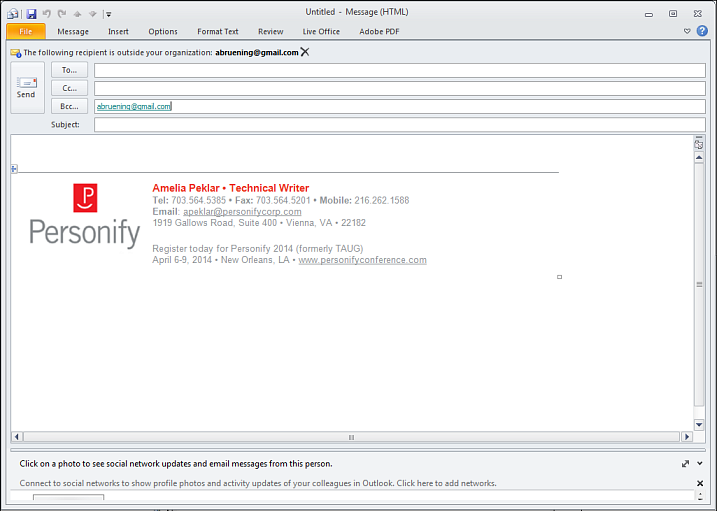Switch to the Message tab
The height and width of the screenshot is (511, 717).
tap(73, 32)
